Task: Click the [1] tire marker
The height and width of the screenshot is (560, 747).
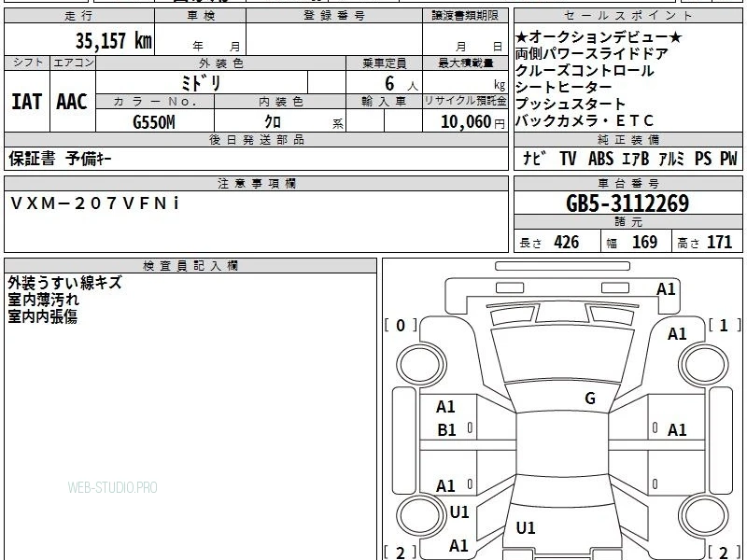Action: tap(725, 326)
